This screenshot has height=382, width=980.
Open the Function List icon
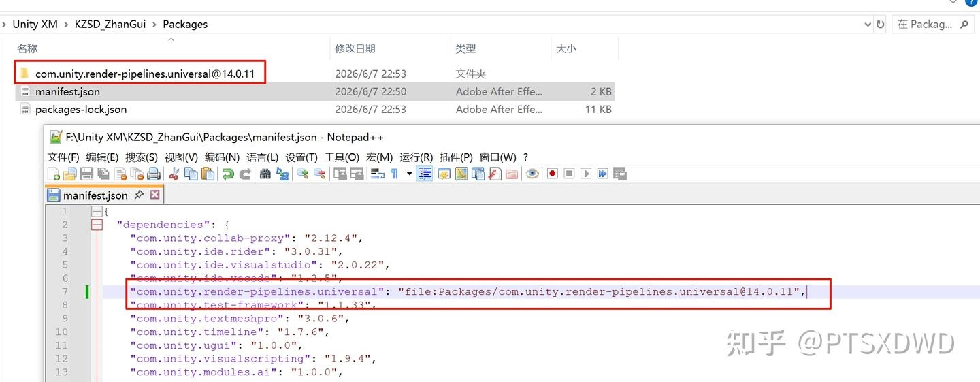(495, 174)
